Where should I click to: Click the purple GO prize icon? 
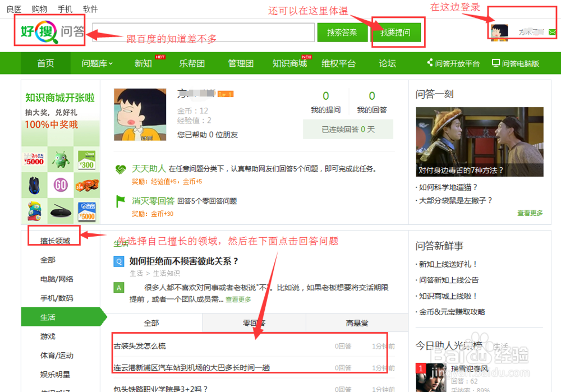pyautogui.click(x=61, y=185)
